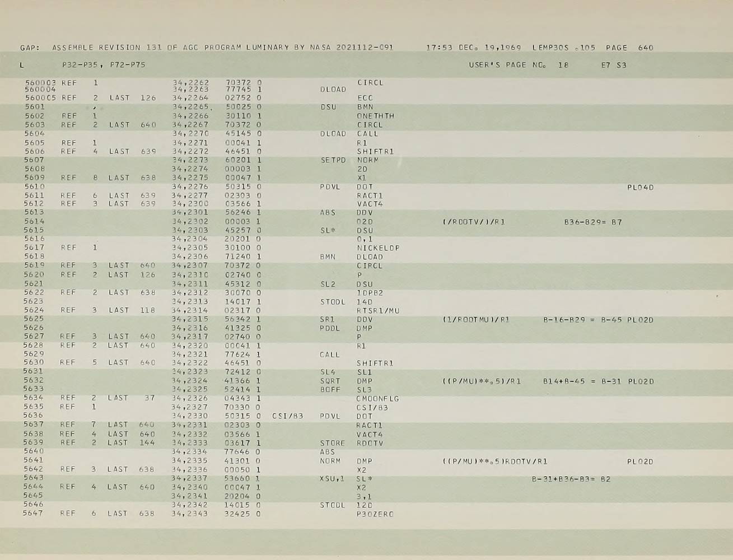Click the octal word "04343 1"
This screenshot has height=560, width=733.
point(243,398)
